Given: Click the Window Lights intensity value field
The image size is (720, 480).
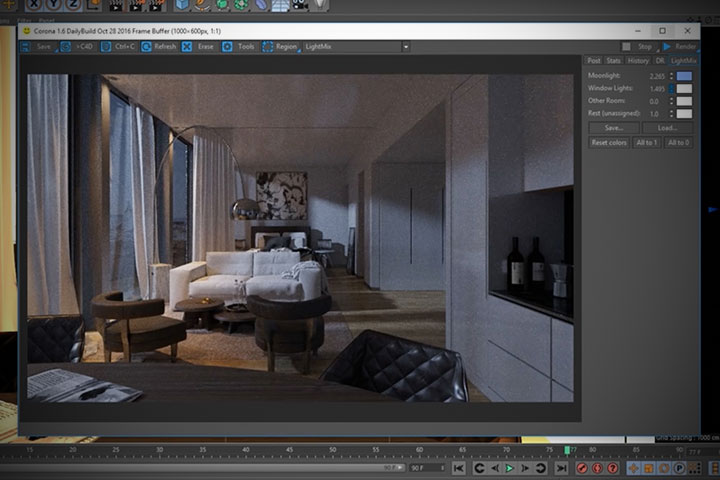Looking at the screenshot, I should pyautogui.click(x=656, y=89).
